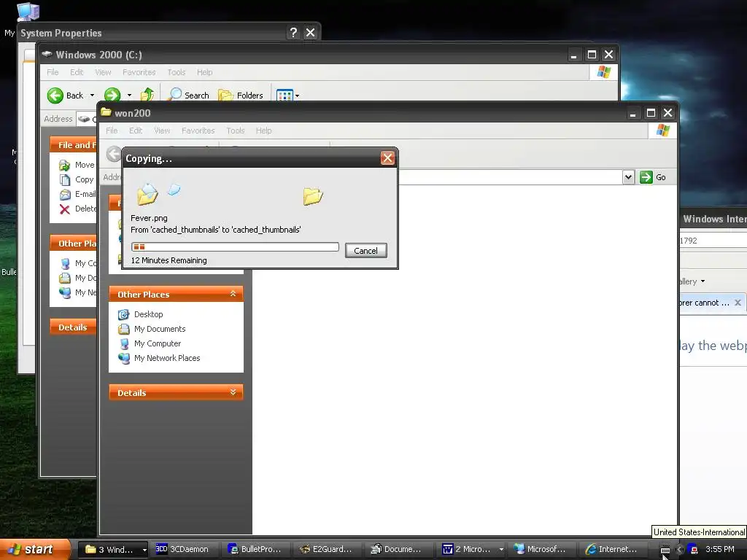The height and width of the screenshot is (560, 747).
Task: Click the 3:55 PM clock
Action: [x=719, y=550]
